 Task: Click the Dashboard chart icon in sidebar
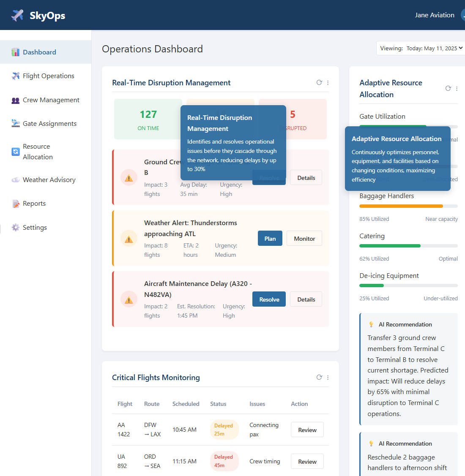coord(16,52)
